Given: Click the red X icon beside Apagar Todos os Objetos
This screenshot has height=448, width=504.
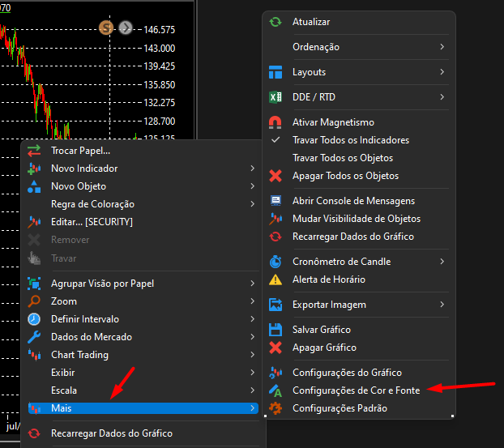Looking at the screenshot, I should click(x=275, y=176).
